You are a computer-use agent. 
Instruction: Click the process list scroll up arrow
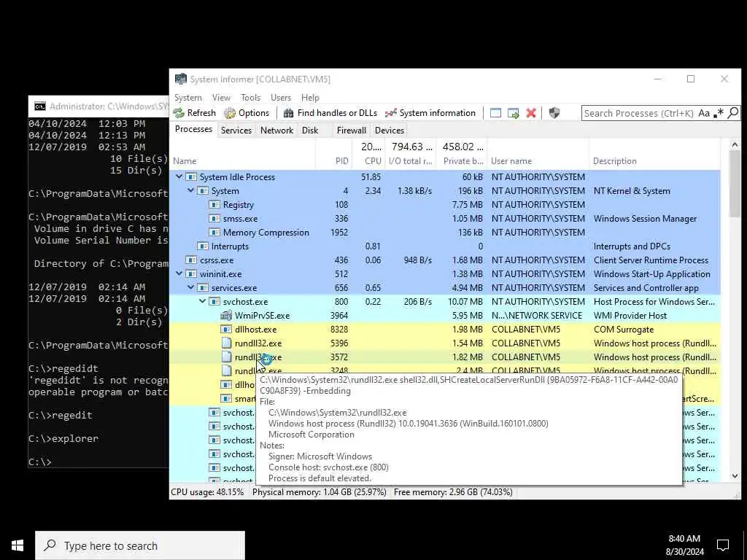click(734, 144)
